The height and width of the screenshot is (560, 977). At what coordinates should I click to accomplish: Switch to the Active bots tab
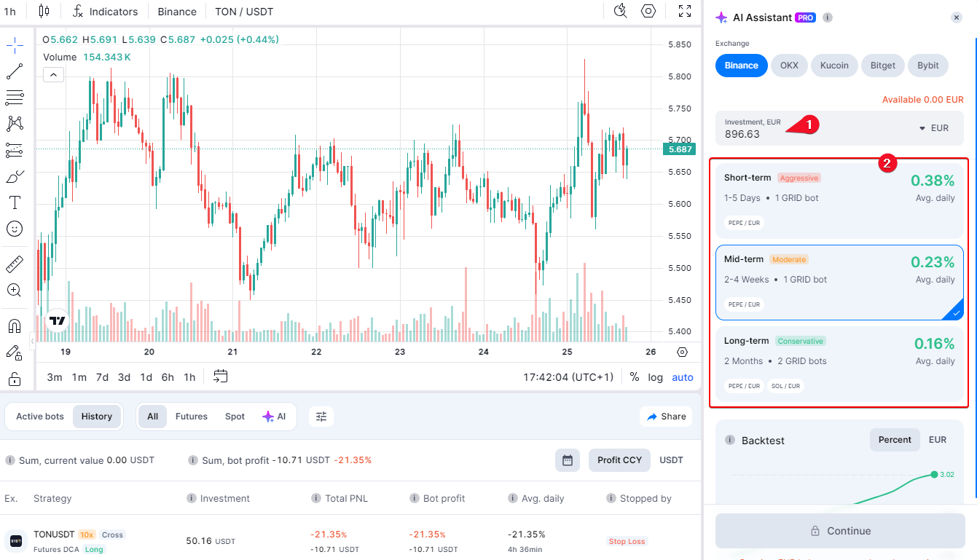[x=40, y=417]
